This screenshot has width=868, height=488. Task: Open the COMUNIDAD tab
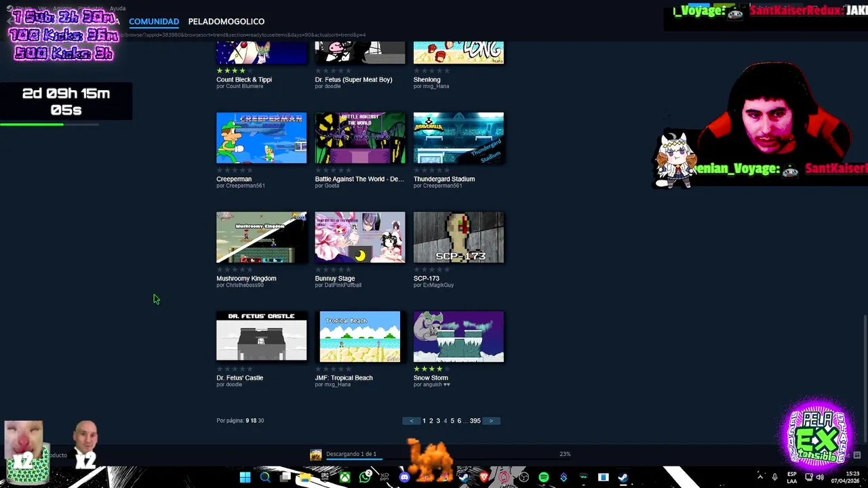click(x=154, y=22)
